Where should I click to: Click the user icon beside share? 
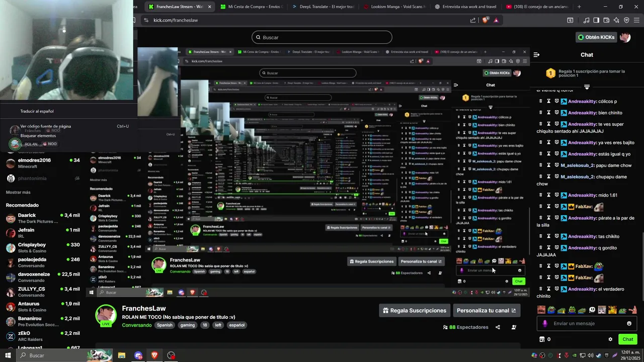(x=514, y=327)
